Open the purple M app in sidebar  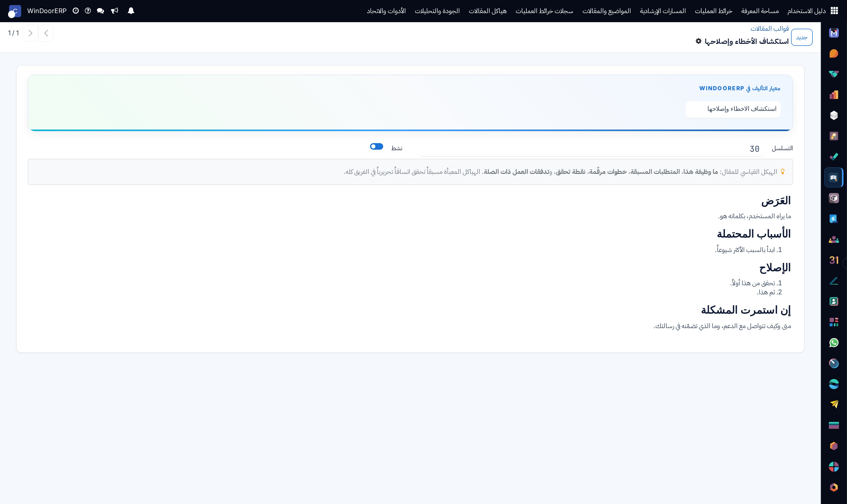pos(834,33)
